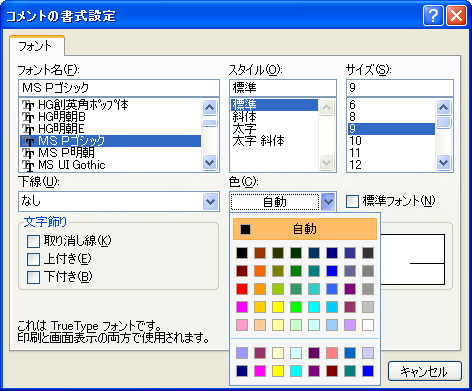Pick the dark red swatch in second row

[242, 271]
